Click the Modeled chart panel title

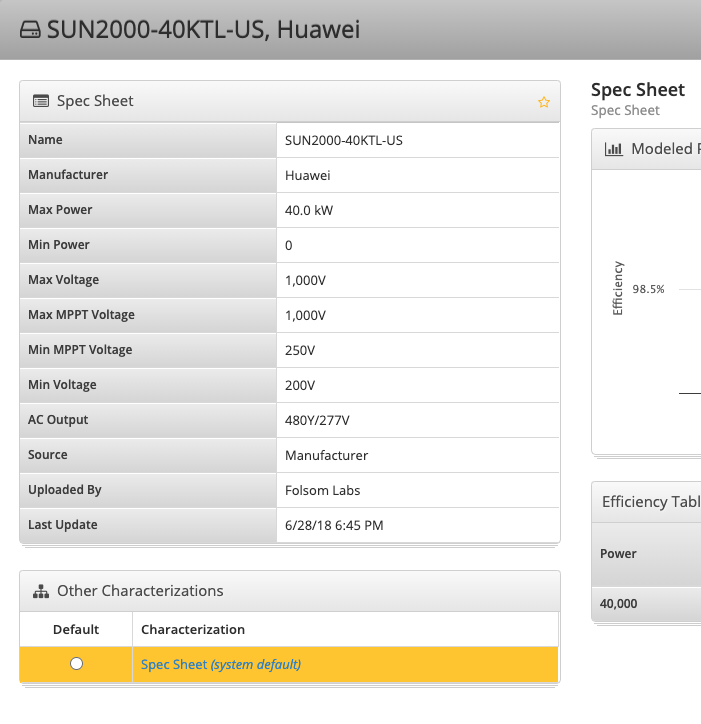pos(666,149)
